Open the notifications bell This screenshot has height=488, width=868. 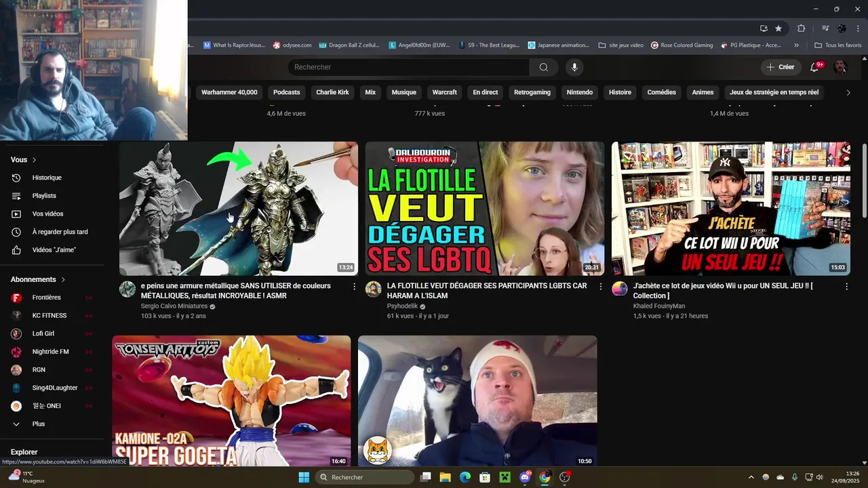pos(815,67)
